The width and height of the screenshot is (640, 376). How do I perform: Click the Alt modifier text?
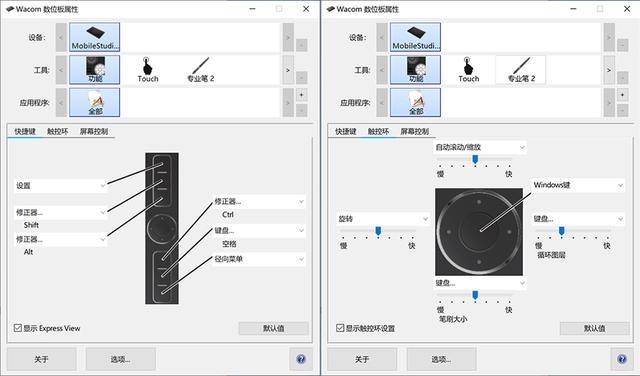tap(28, 252)
